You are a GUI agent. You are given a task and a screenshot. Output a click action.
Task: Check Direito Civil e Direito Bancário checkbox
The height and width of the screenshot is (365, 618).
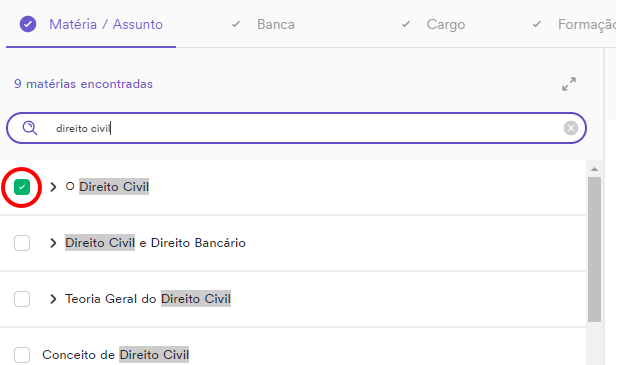point(22,243)
